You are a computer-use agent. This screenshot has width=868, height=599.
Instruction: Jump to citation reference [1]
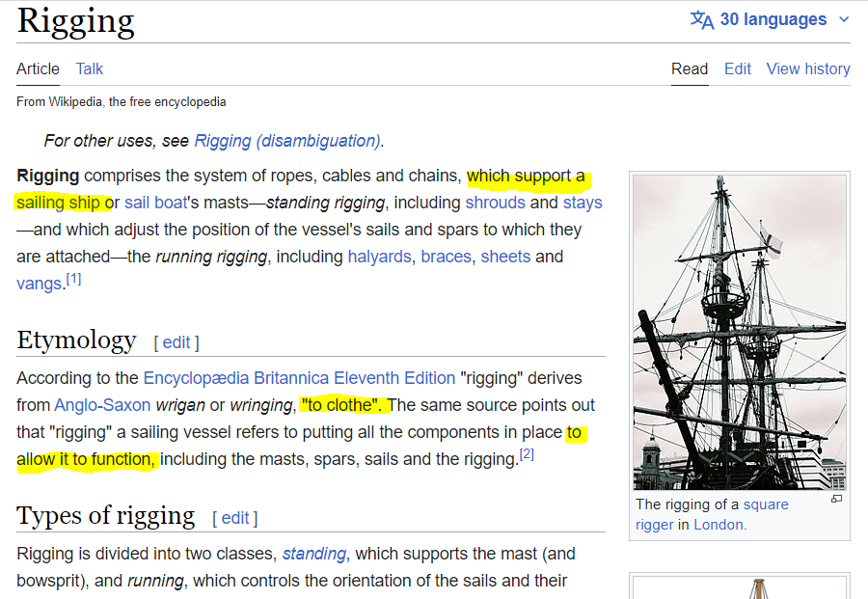[x=73, y=279]
